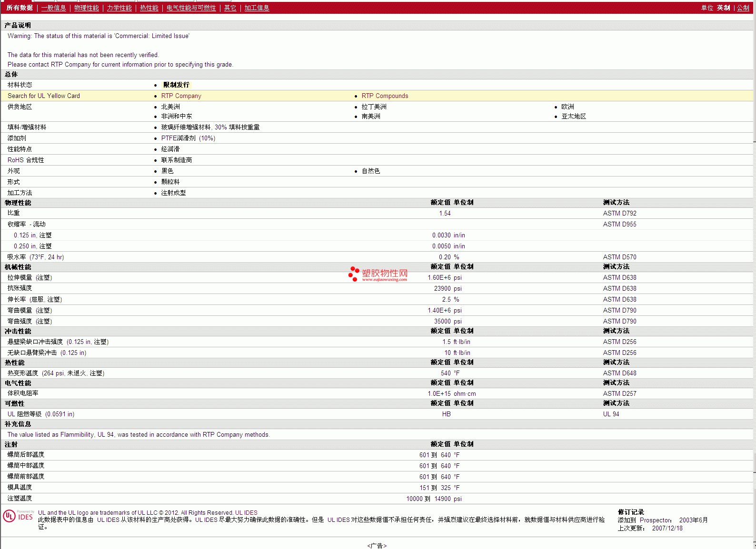The height and width of the screenshot is (549, 756).
Task: Click the ASTM D257 test method link
Action: pyautogui.click(x=619, y=394)
